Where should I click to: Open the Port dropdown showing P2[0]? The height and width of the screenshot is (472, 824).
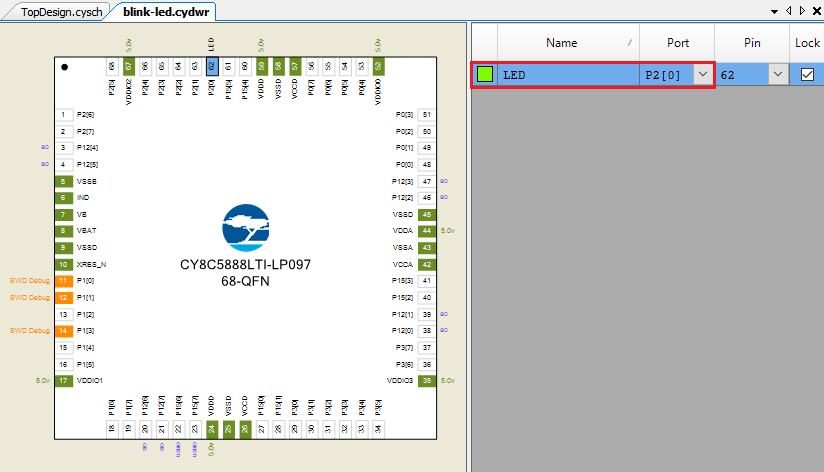coord(703,75)
